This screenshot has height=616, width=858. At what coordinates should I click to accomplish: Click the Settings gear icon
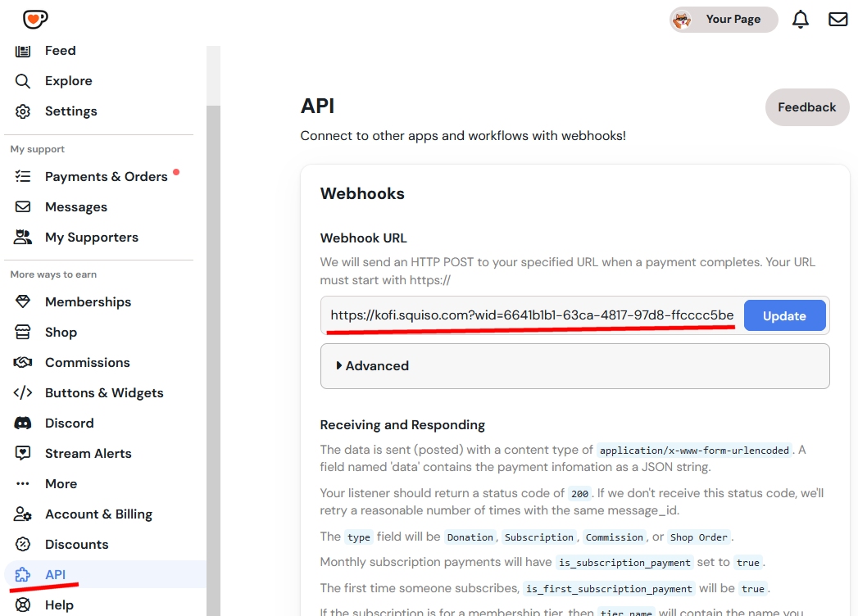click(22, 111)
